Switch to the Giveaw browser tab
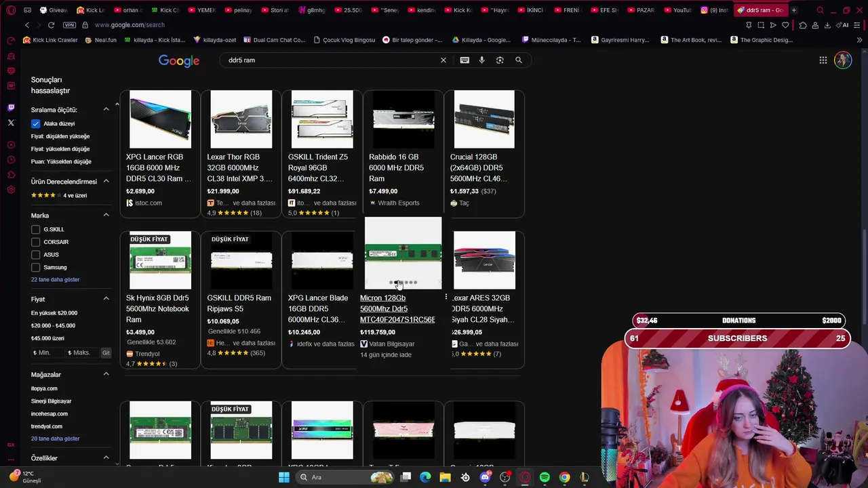868x488 pixels. point(54,10)
